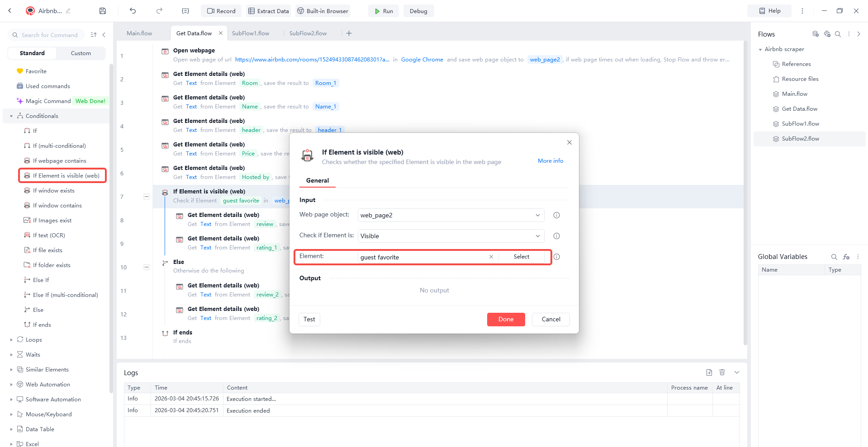
Task: Switch to the Custom commands tab
Action: tap(81, 53)
